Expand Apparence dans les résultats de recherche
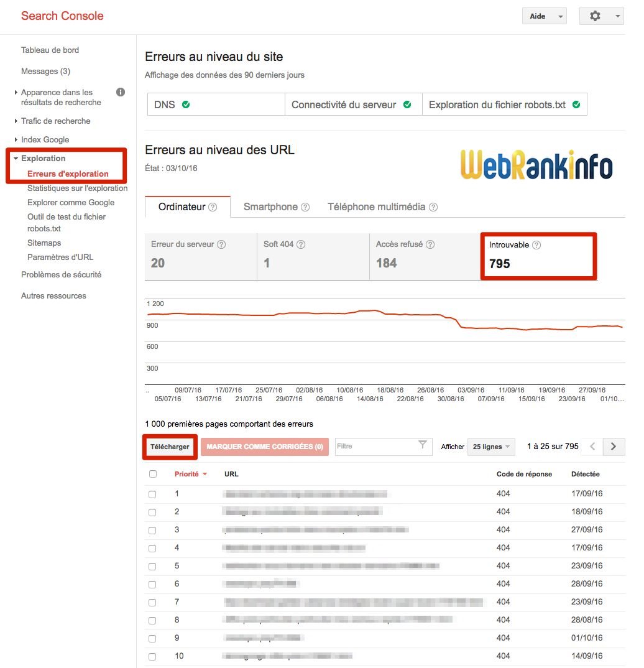Screen dimensions: 644x668 point(16,92)
